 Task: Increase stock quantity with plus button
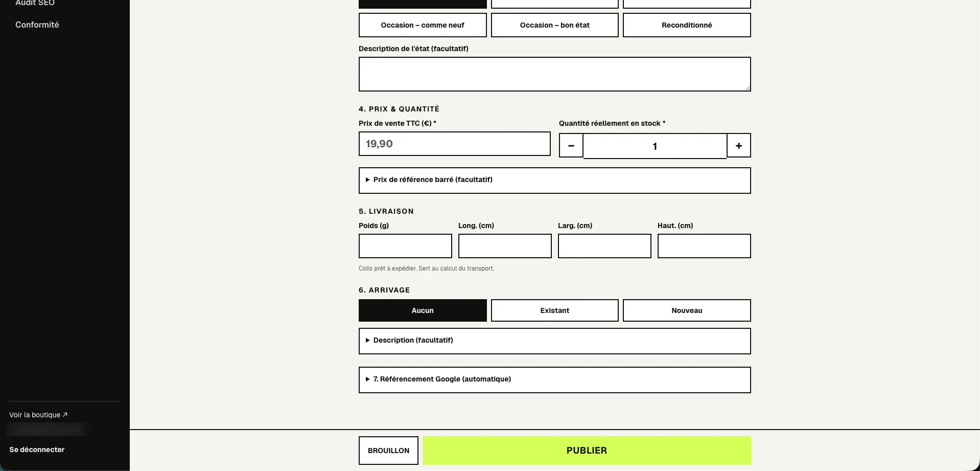739,146
